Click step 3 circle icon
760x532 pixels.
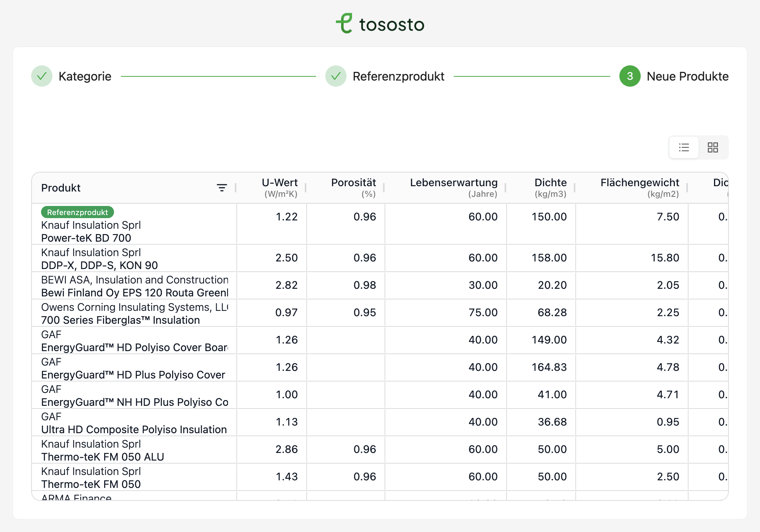(630, 76)
